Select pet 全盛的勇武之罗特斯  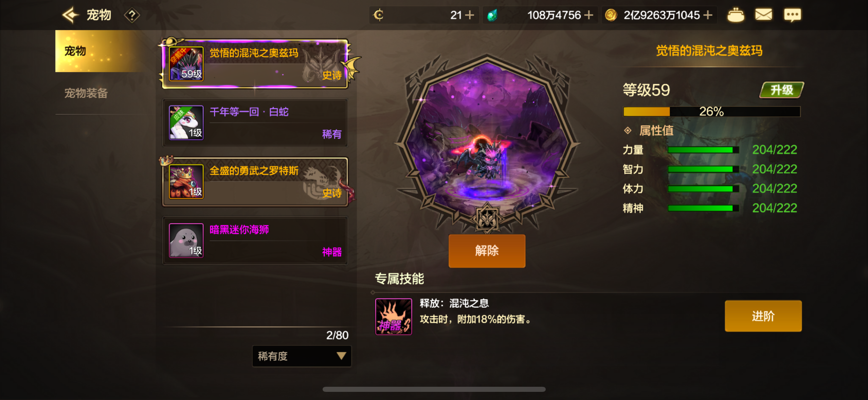tap(255, 182)
